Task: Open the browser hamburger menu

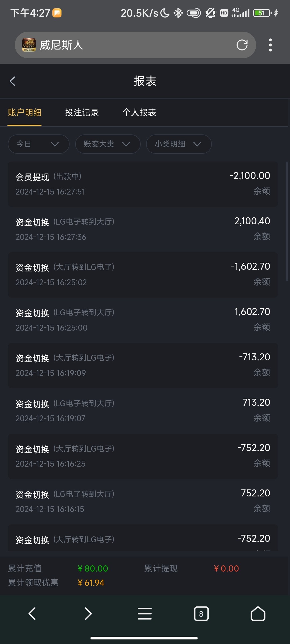Action: (x=145, y=614)
